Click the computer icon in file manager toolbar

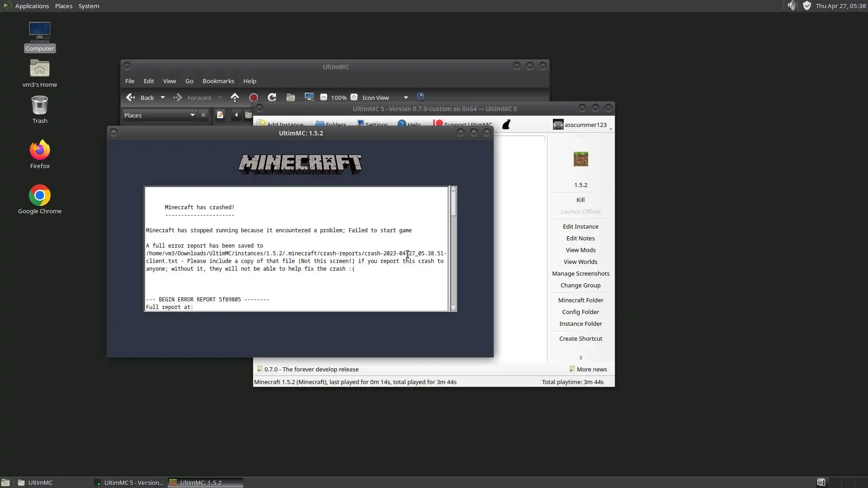point(309,97)
